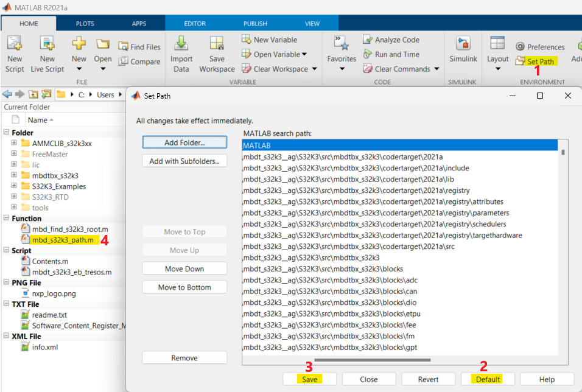Select the MATLAB entry in search path
The height and width of the screenshot is (392, 582).
[x=400, y=145]
